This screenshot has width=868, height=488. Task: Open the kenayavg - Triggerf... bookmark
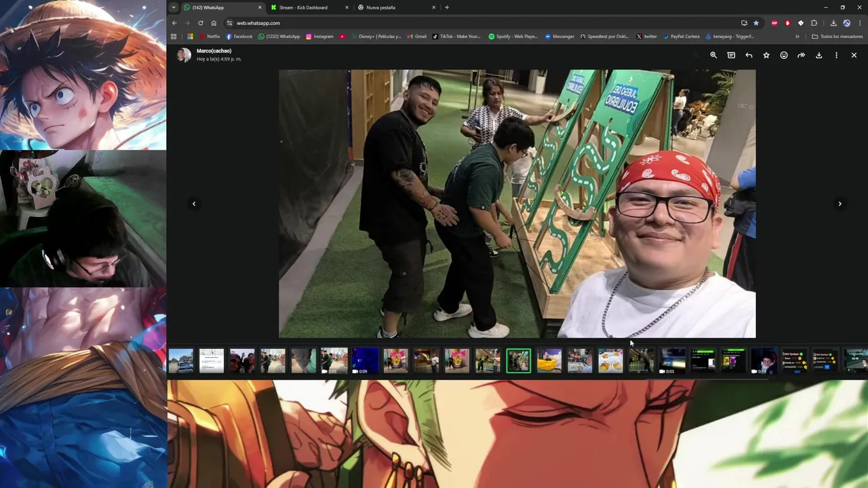pyautogui.click(x=730, y=37)
